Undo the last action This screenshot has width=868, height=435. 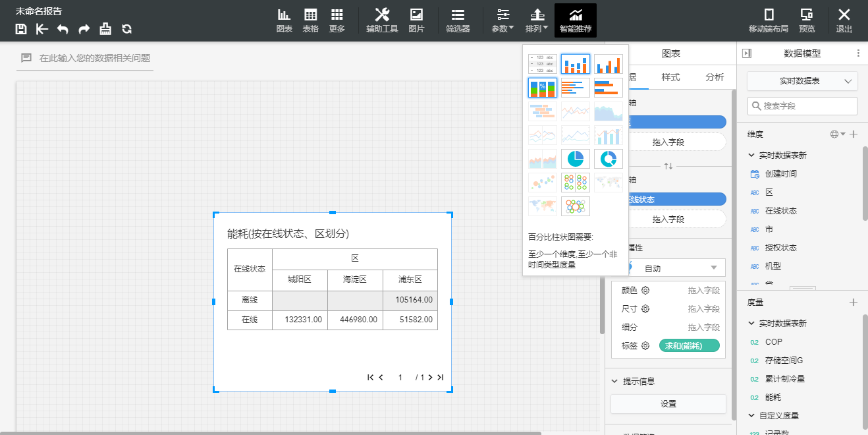63,29
